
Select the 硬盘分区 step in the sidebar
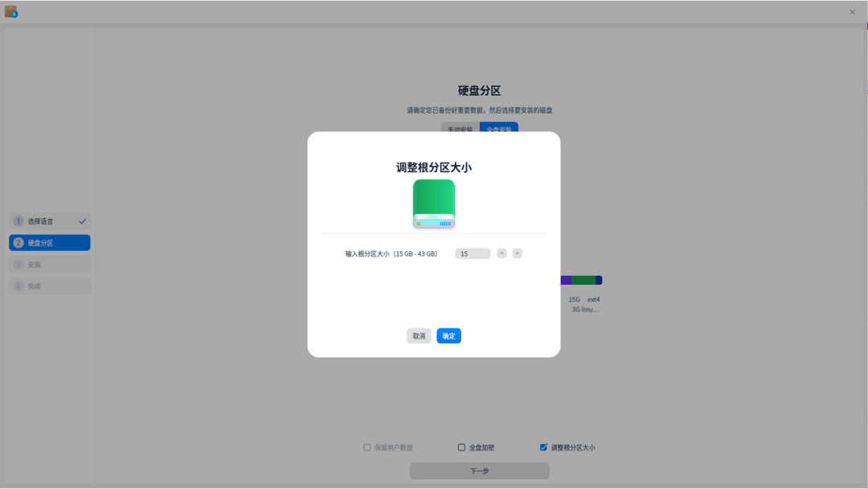[49, 242]
